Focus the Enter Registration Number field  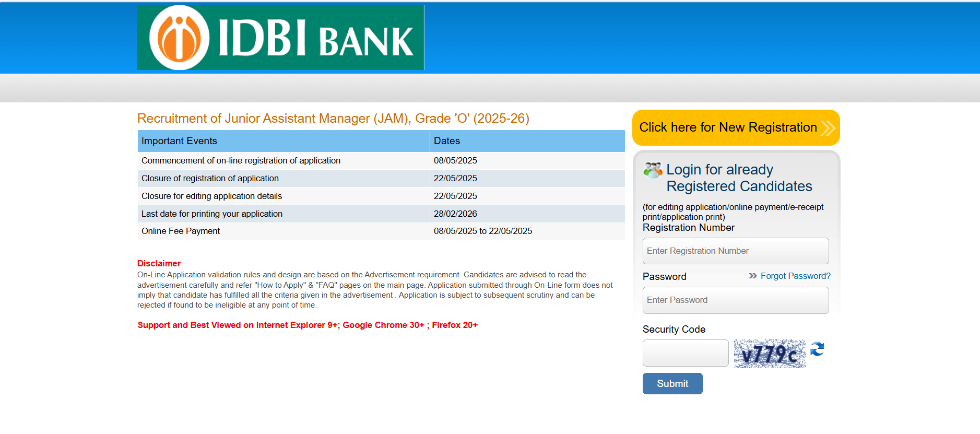point(735,251)
